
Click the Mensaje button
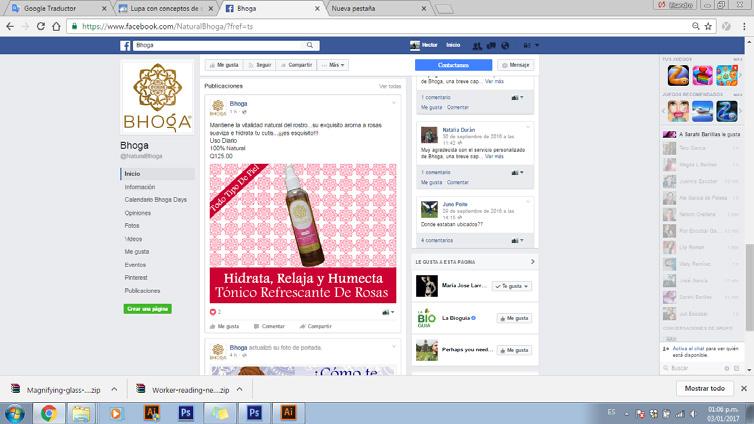[515, 65]
